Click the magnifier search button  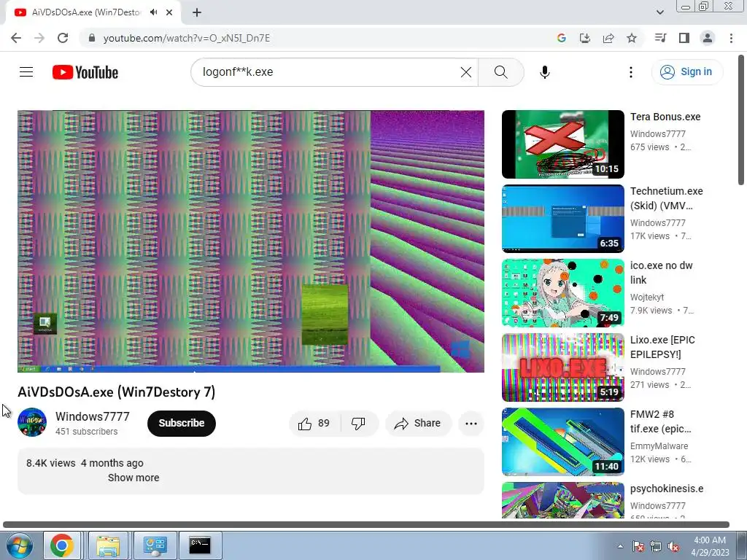click(500, 72)
